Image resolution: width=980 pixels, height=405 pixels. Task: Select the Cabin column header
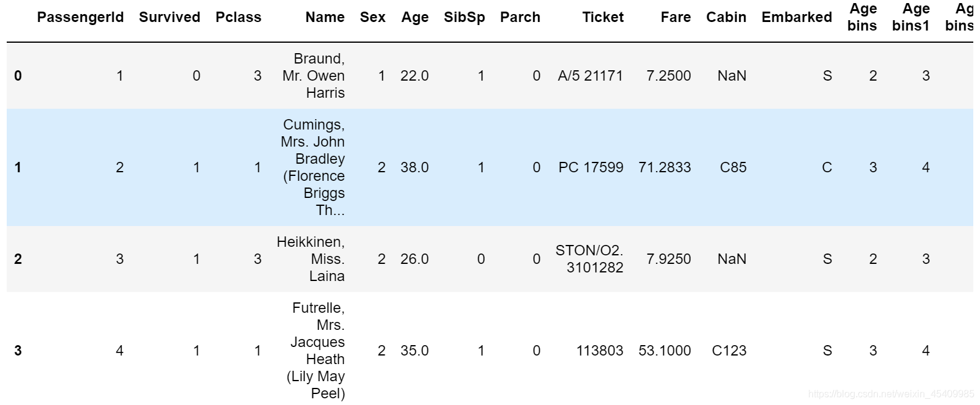[x=726, y=17]
